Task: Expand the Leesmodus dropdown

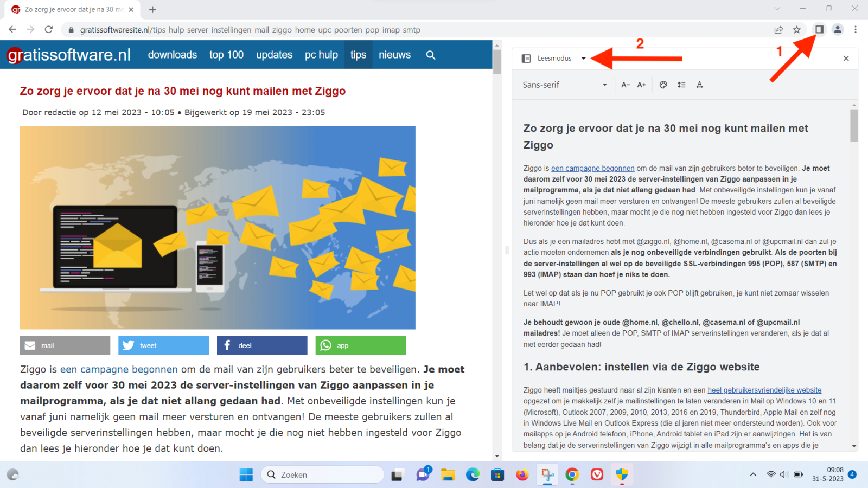Action: click(x=583, y=59)
